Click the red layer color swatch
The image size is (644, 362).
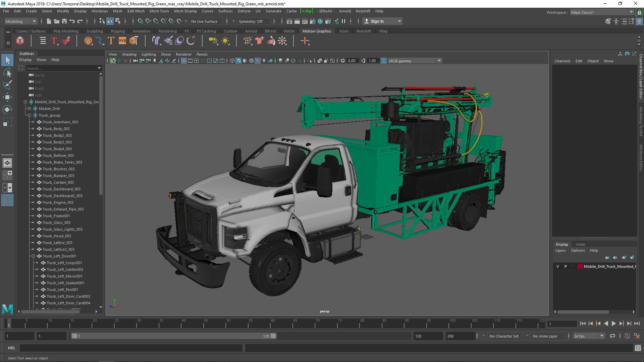point(580,266)
